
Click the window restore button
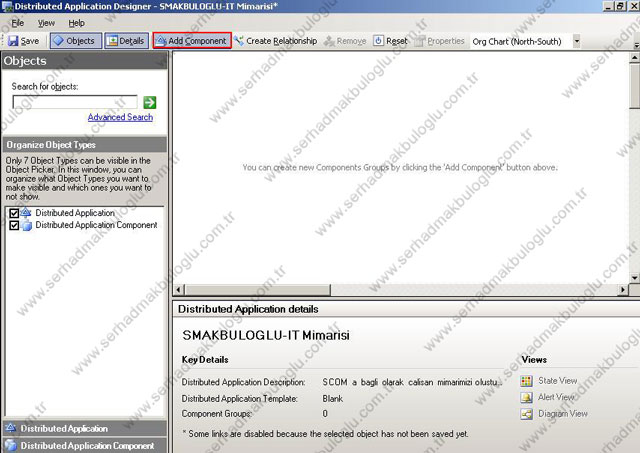point(620,6)
